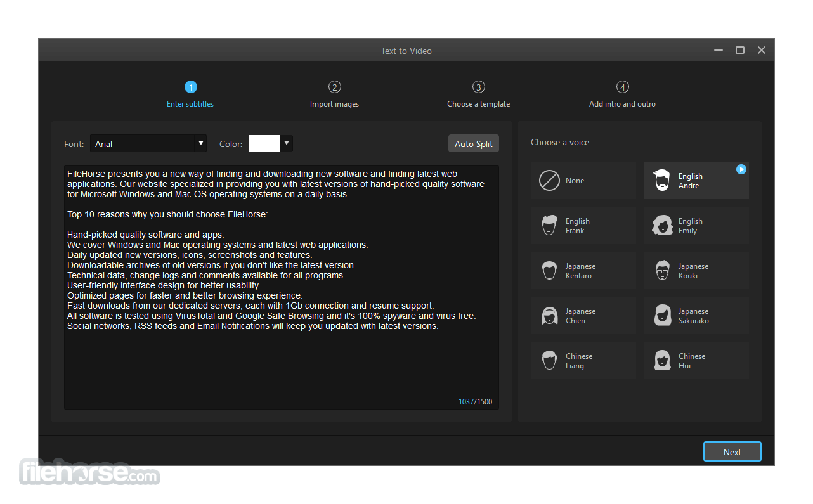This screenshot has height=504, width=813.
Task: Switch to step 4 Add intro and outro
Action: tap(622, 94)
